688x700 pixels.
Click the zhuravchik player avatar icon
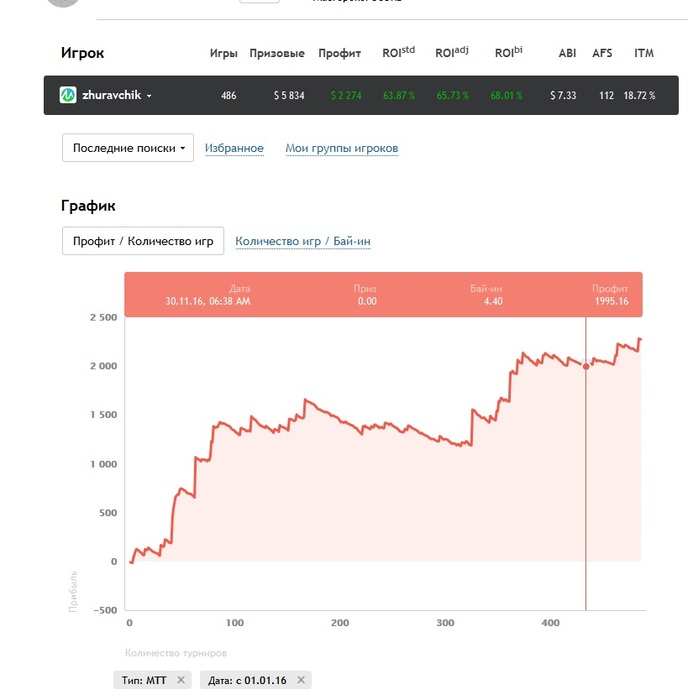(x=68, y=95)
